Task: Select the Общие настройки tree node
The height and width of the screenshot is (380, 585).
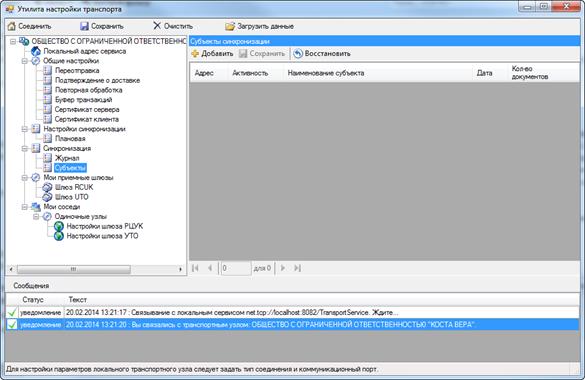Action: click(71, 61)
